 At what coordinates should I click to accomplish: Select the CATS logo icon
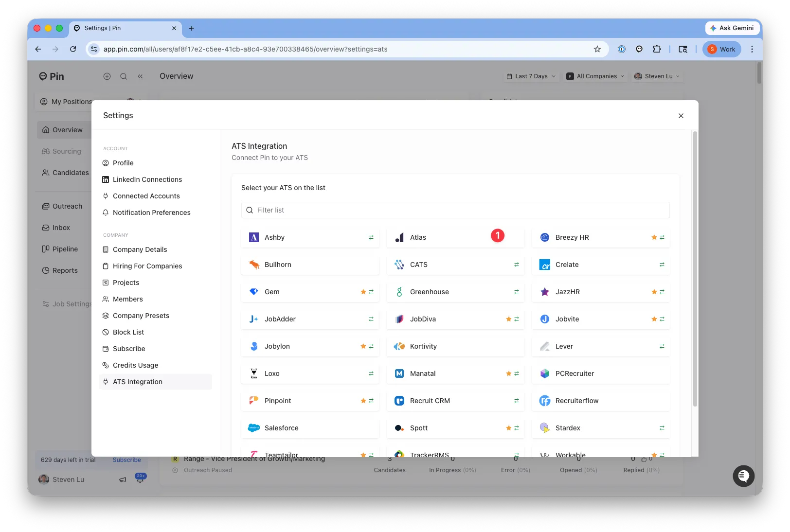(x=399, y=265)
